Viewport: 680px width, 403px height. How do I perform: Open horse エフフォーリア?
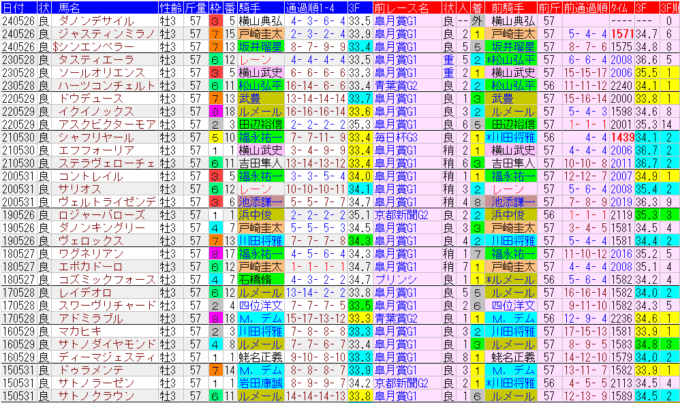[x=96, y=150]
